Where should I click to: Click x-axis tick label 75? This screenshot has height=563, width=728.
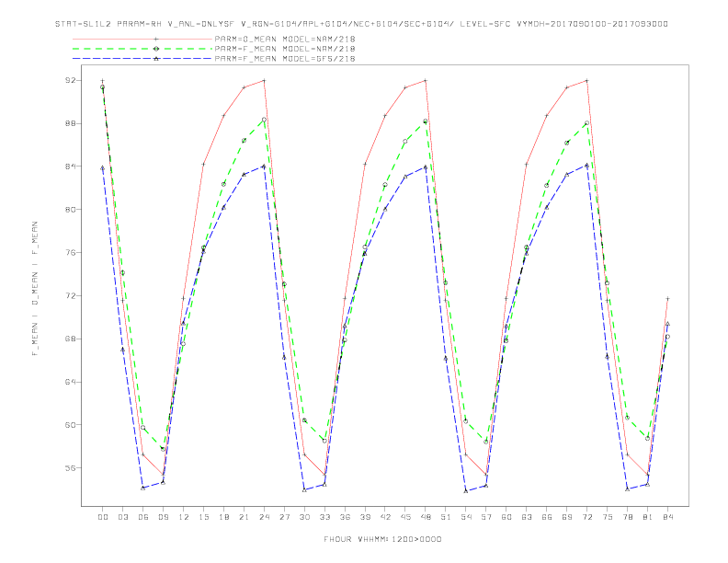click(608, 517)
